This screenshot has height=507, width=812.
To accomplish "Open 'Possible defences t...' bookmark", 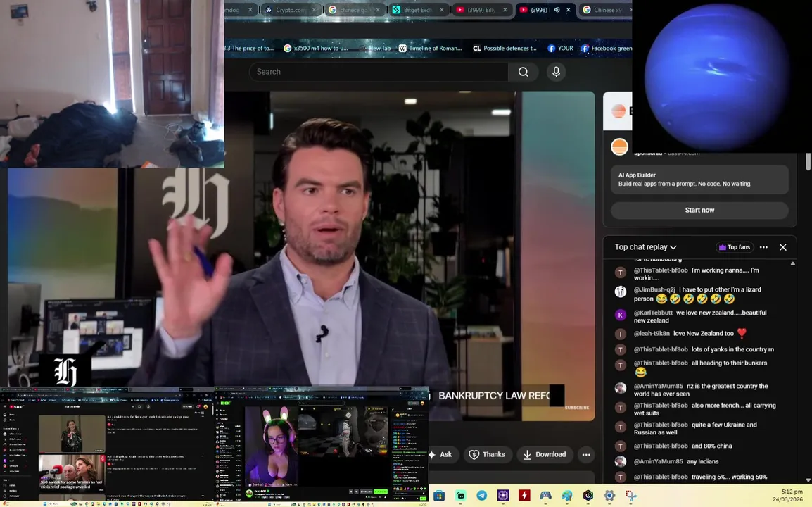I will click(x=505, y=48).
